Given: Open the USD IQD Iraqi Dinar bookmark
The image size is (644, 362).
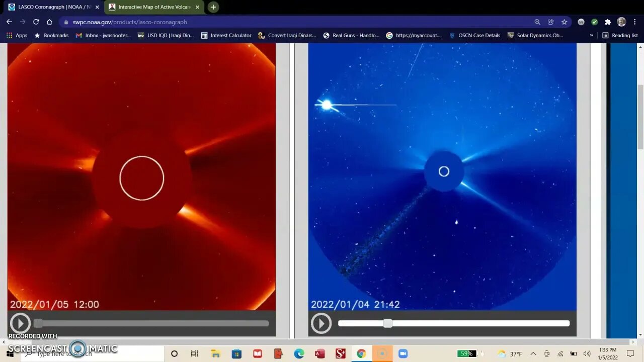Looking at the screenshot, I should pos(166,35).
